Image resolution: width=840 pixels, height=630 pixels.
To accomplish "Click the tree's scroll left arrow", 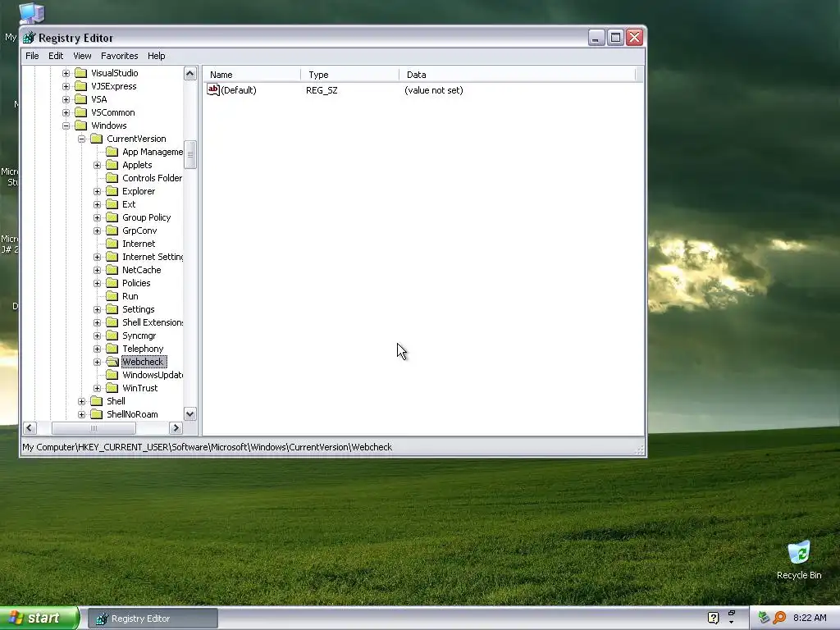I will click(30, 427).
